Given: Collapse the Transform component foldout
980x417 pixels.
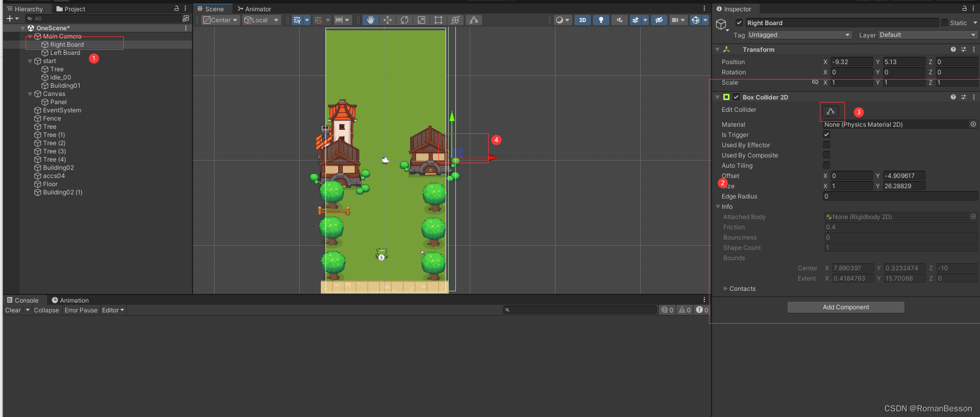Looking at the screenshot, I should pos(718,49).
